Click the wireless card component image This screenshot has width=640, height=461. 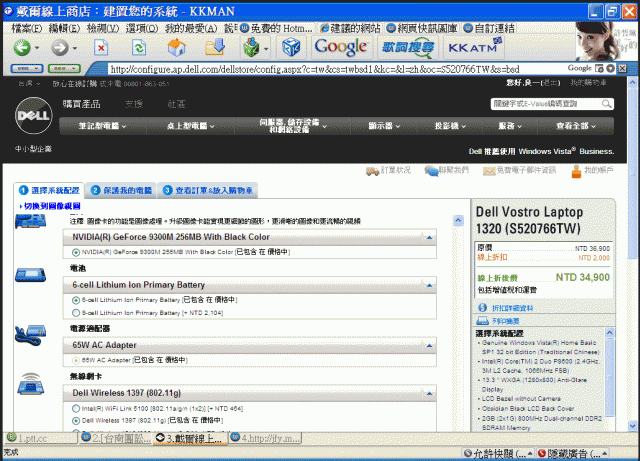[31, 384]
